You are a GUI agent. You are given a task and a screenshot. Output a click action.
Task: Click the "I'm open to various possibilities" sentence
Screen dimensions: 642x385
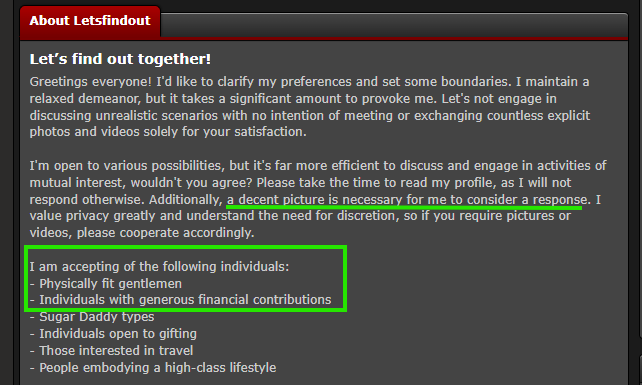click(x=127, y=165)
